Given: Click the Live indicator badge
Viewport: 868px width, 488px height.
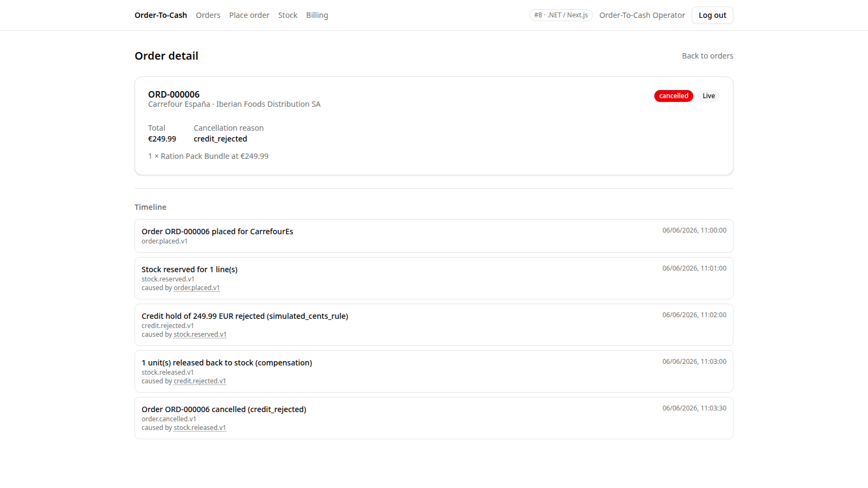Looking at the screenshot, I should pos(709,96).
